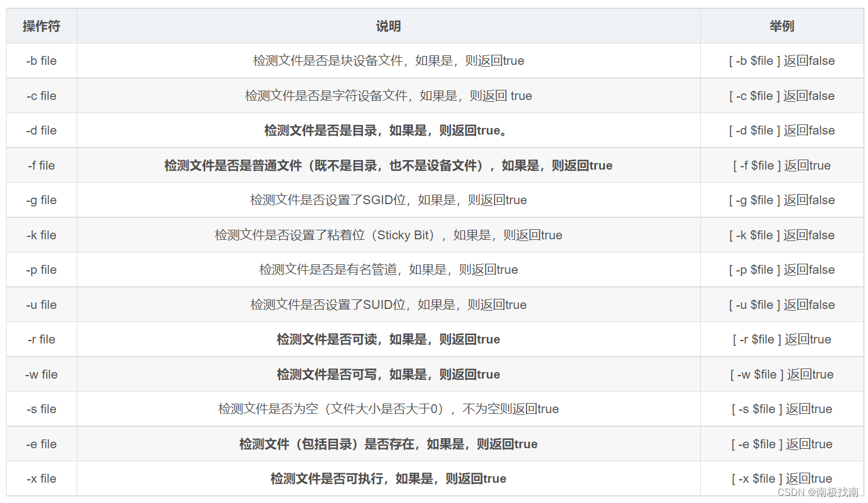Select the "-g file" operator cell

coord(42,200)
